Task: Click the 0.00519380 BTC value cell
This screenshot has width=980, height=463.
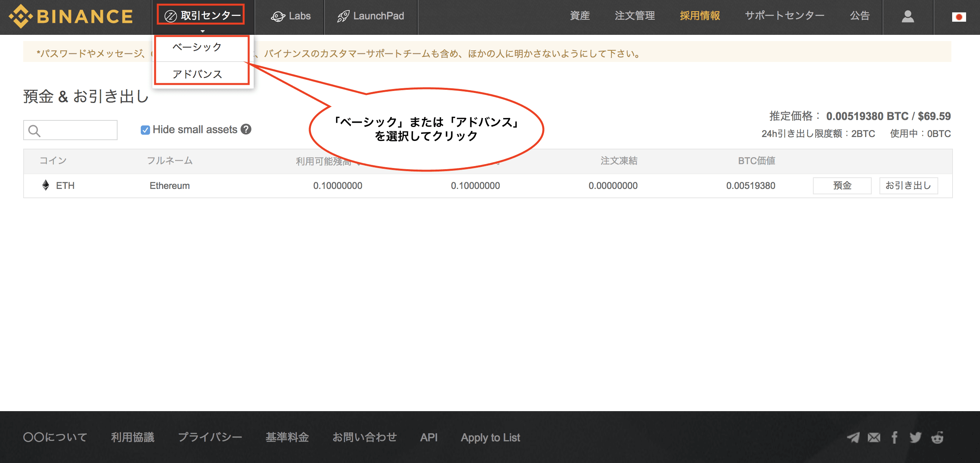Action: [x=750, y=186]
